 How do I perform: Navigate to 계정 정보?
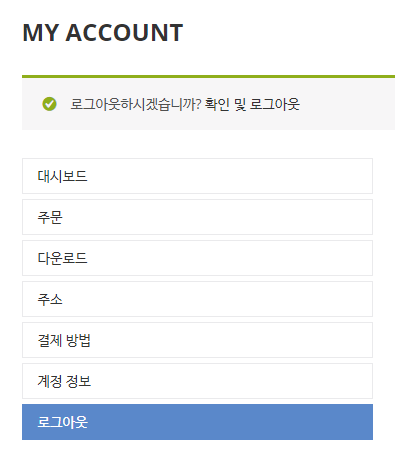(x=197, y=381)
